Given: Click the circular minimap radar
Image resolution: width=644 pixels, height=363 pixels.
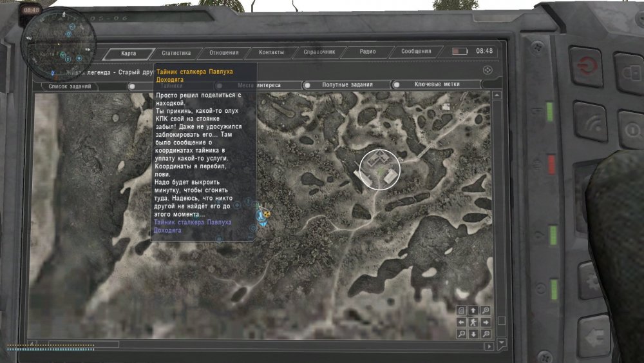Looking at the screenshot, I should pyautogui.click(x=59, y=44).
